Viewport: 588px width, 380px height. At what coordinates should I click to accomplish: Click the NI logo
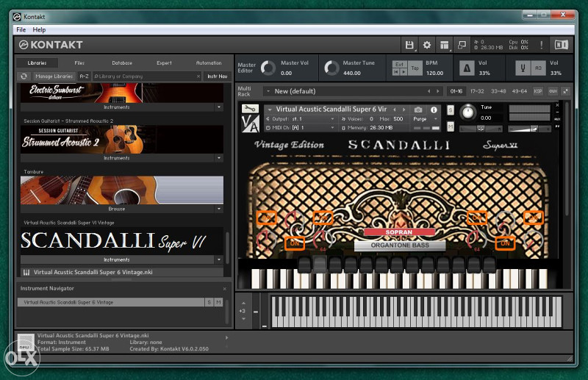[562, 45]
